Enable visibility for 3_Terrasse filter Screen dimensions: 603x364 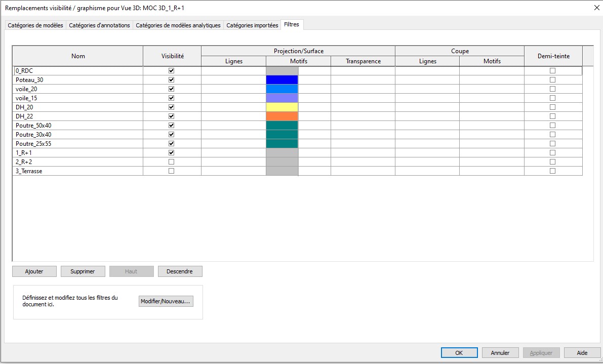tap(172, 171)
